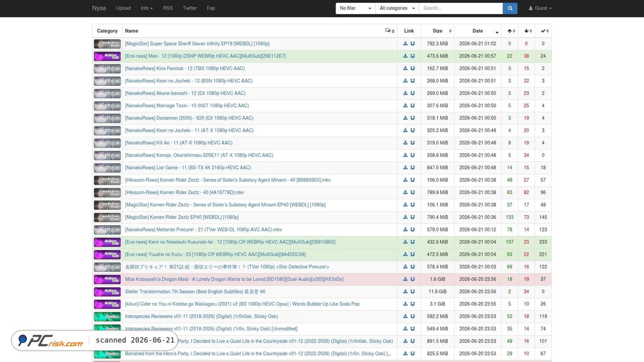Open the RSS feed link
The image size is (644, 362).
coord(167,8)
